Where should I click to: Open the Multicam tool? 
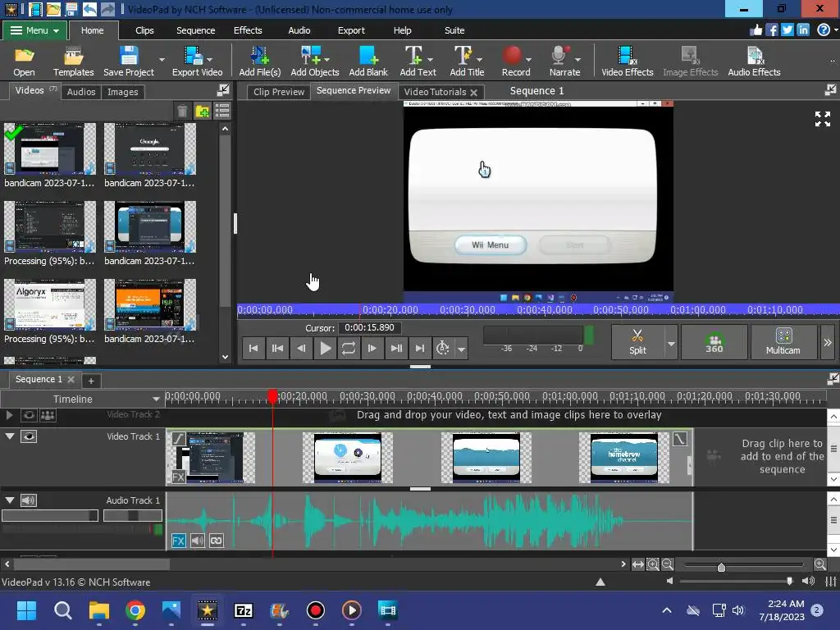783,342
